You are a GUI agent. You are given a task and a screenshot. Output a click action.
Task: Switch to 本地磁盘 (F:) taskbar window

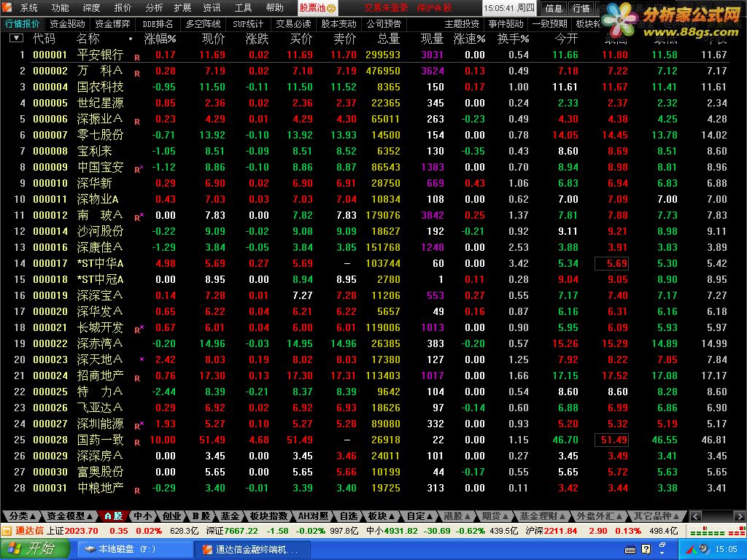pos(133,550)
